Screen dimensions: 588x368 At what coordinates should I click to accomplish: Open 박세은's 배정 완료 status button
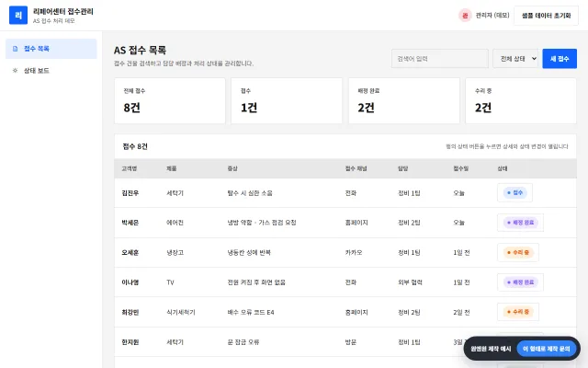pyautogui.click(x=520, y=223)
